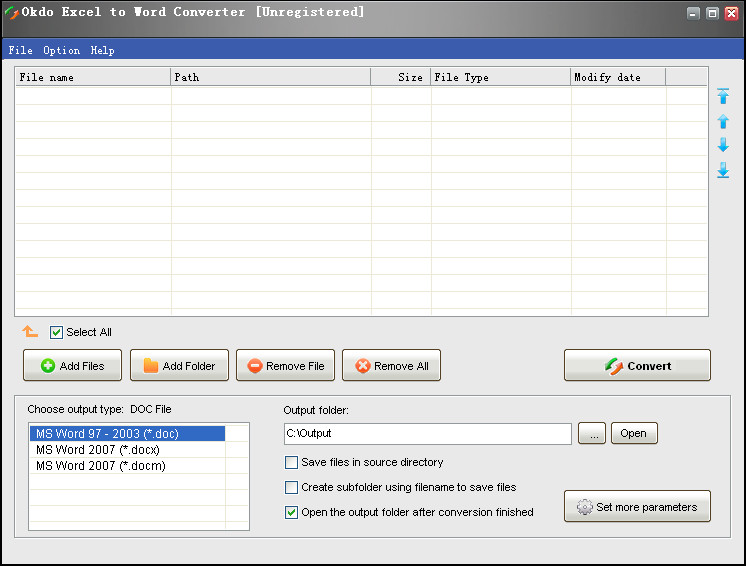This screenshot has height=566, width=746.
Task: Sort by Size column header
Action: coord(401,77)
